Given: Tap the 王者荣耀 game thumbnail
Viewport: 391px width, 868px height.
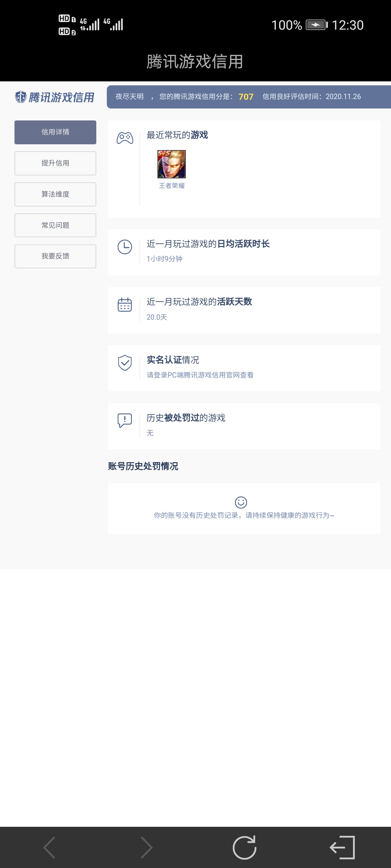Looking at the screenshot, I should coord(172,164).
